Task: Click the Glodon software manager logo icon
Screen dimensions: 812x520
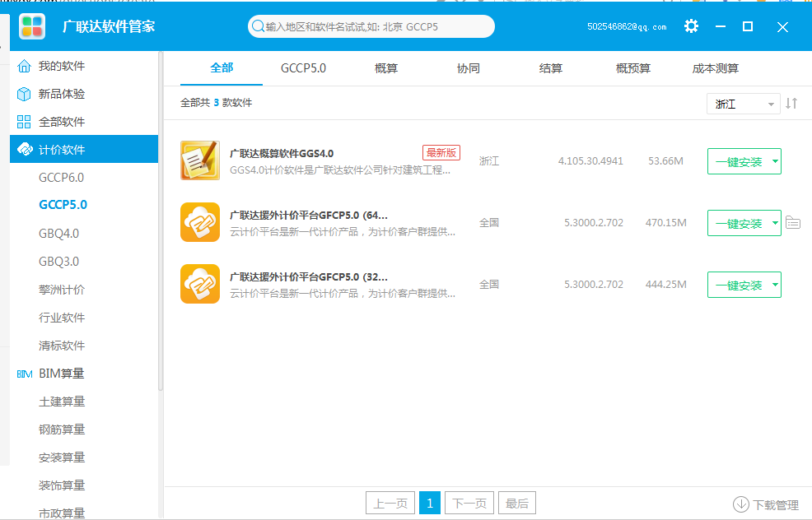Action: (32, 26)
